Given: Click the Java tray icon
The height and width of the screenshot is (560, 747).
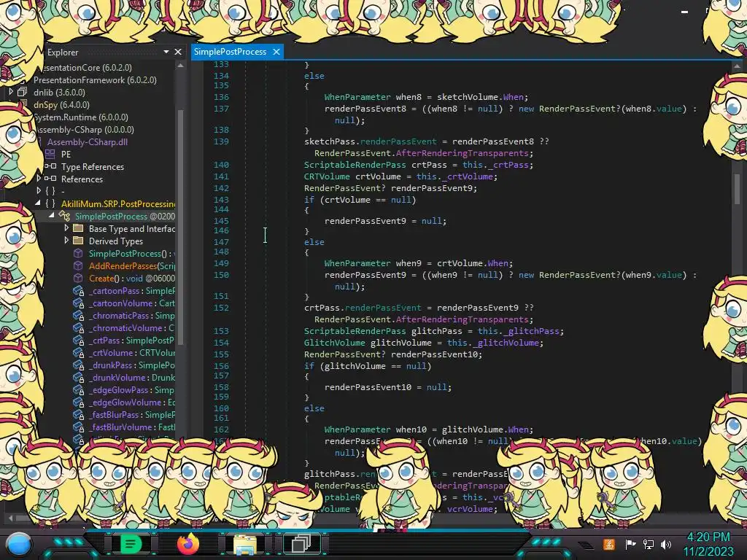Looking at the screenshot, I should pyautogui.click(x=609, y=544).
